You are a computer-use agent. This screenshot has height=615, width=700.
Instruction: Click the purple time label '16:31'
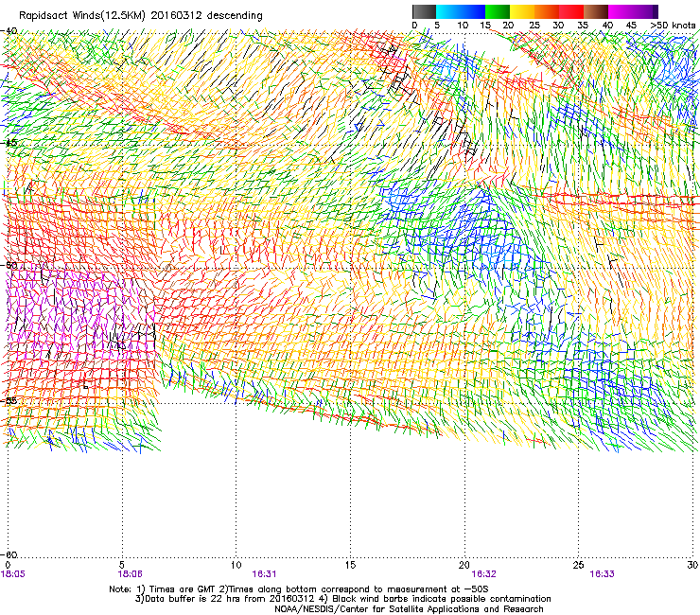tap(264, 574)
